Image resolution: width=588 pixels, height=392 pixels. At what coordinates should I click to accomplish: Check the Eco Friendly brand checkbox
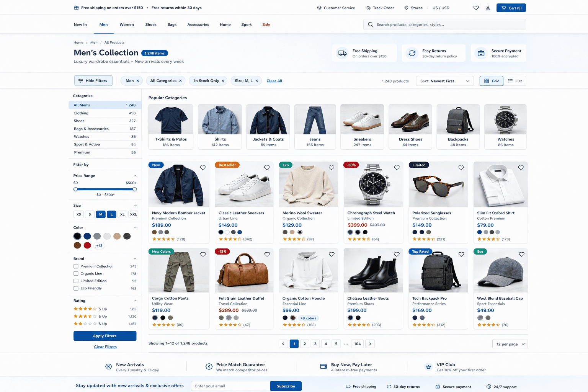pos(75,288)
